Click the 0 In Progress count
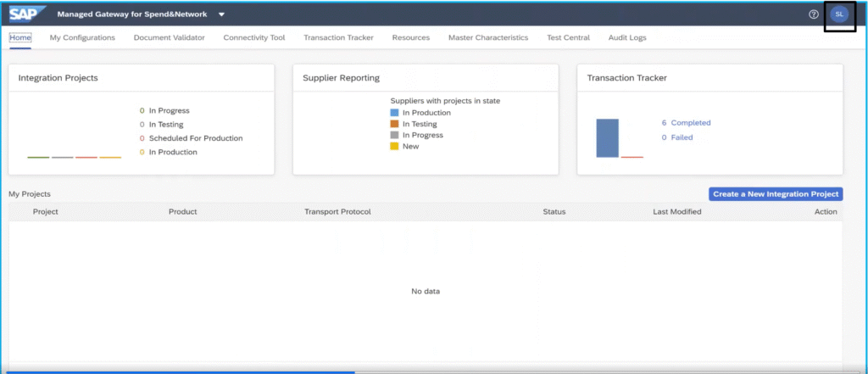 [164, 111]
